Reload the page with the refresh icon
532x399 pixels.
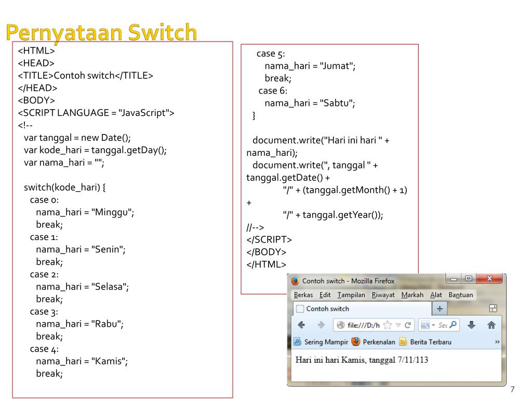pos(408,325)
